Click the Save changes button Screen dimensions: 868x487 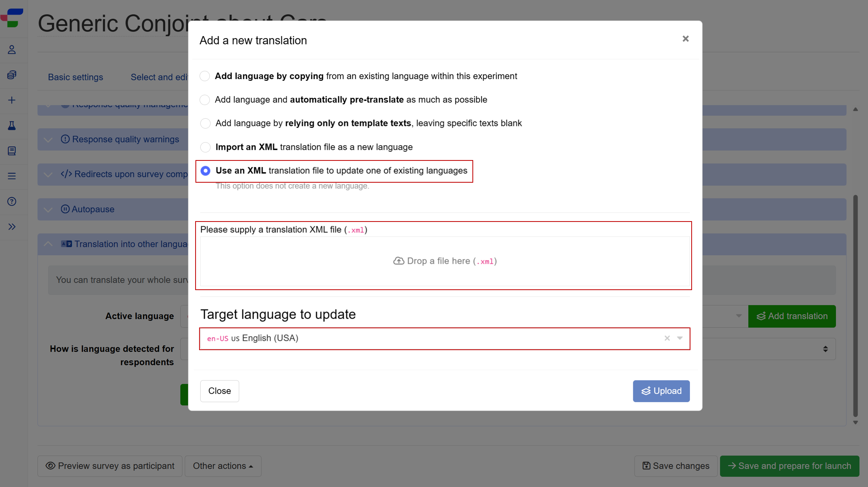(x=676, y=466)
